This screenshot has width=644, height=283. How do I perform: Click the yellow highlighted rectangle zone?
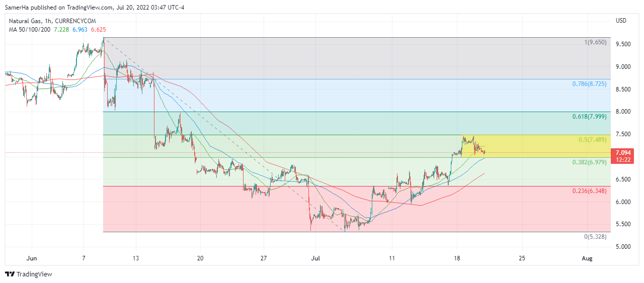(533, 146)
